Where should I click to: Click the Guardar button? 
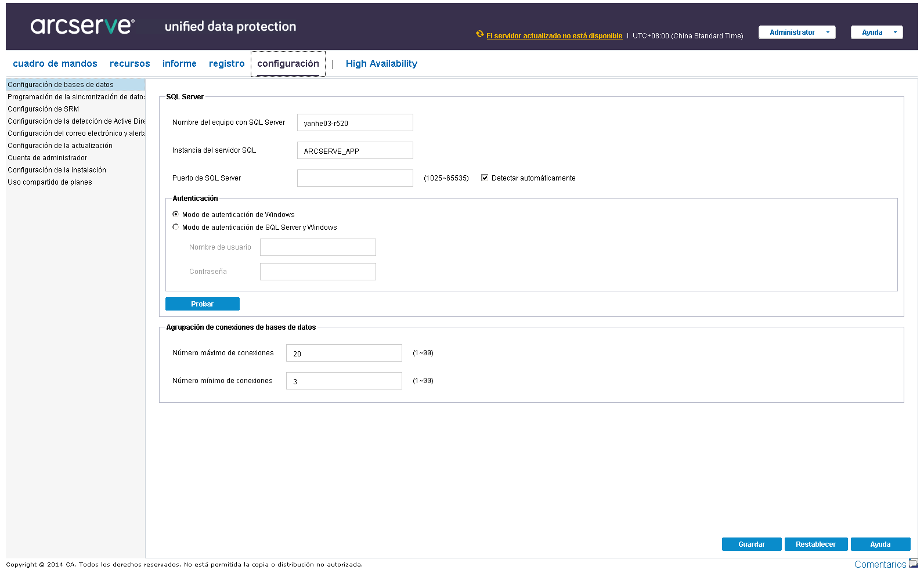coord(751,544)
